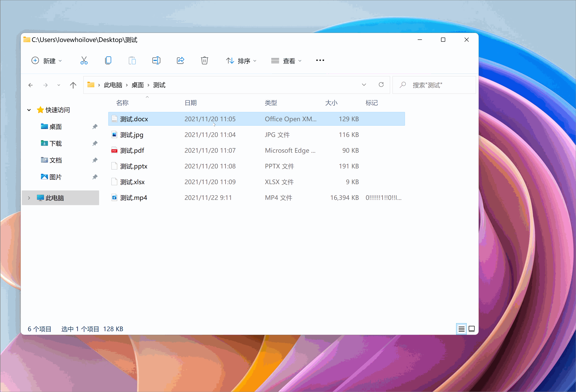Click the Rename icon in toolbar

(156, 60)
